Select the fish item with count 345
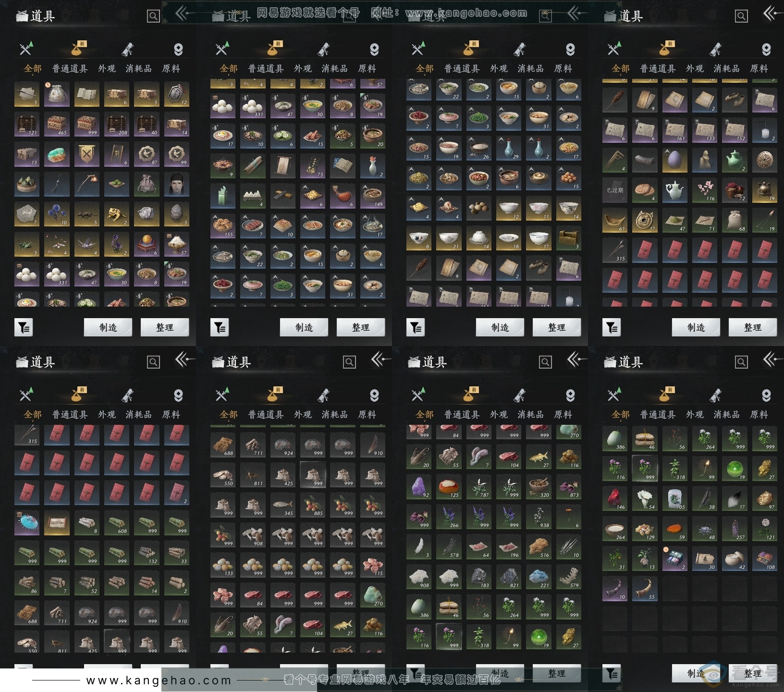 point(283,504)
